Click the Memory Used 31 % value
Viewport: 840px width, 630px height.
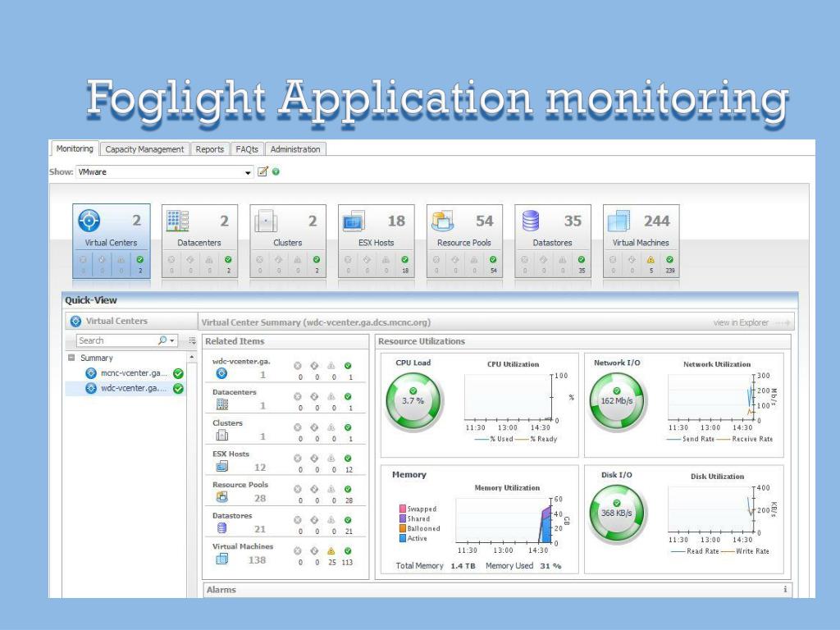(x=550, y=566)
